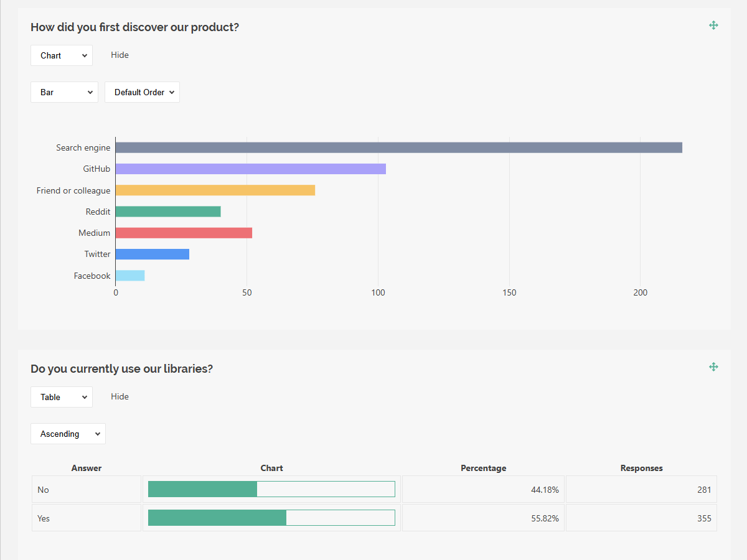Click the 'Percentage' column header
This screenshot has width=747, height=560.
point(483,468)
